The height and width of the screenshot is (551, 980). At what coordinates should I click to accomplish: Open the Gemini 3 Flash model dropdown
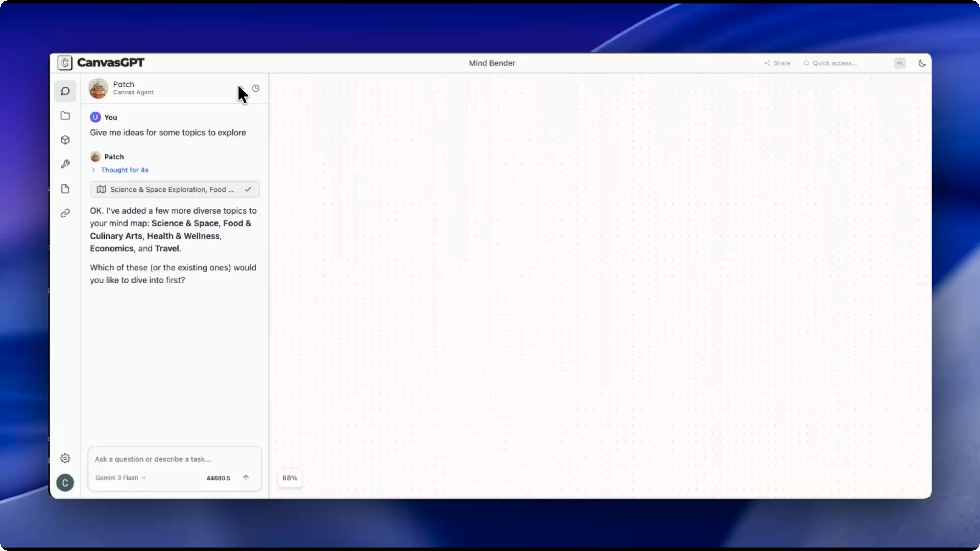120,478
